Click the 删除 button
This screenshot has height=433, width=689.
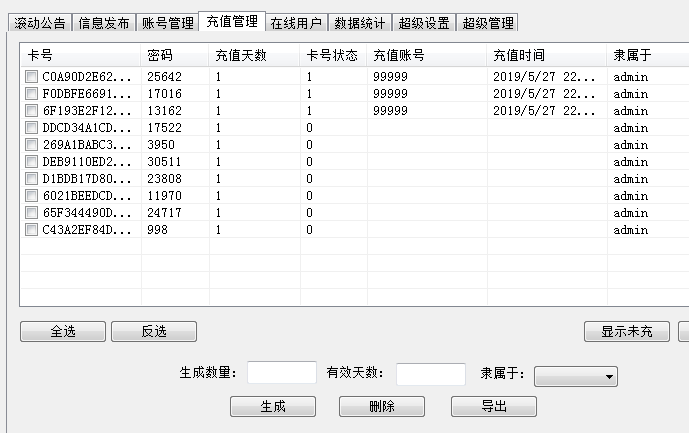(382, 407)
